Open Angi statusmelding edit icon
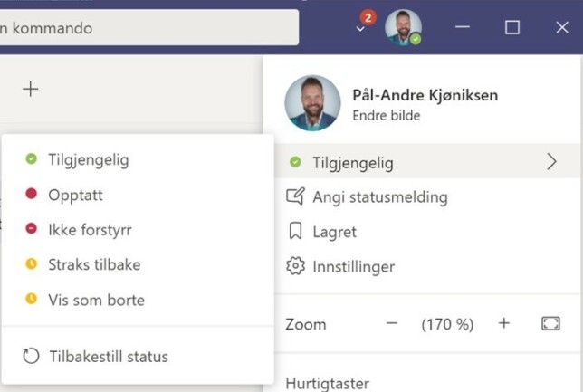This screenshot has width=583, height=392. [296, 196]
